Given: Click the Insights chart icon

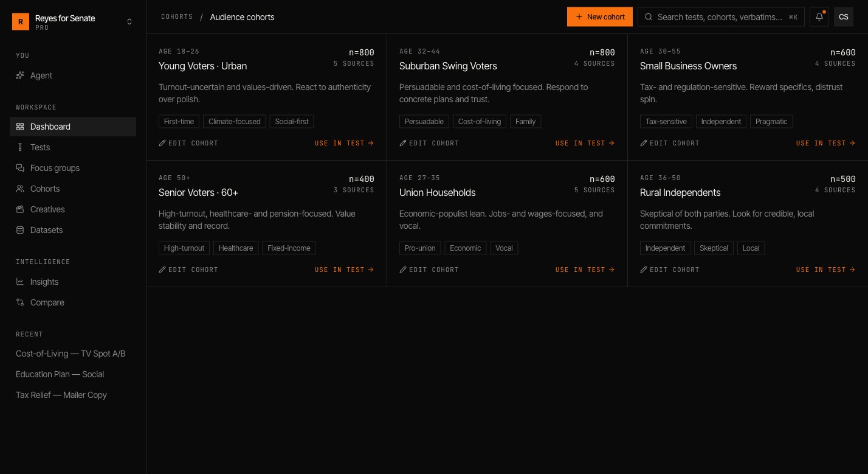Looking at the screenshot, I should 20,282.
